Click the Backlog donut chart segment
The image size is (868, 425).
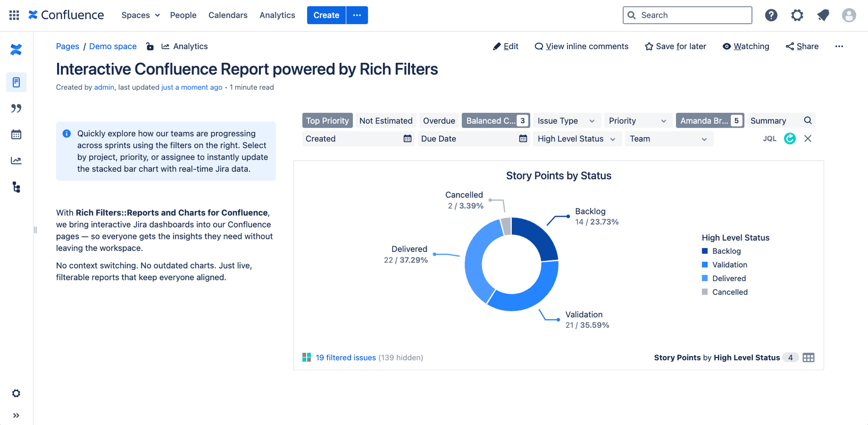pos(537,236)
